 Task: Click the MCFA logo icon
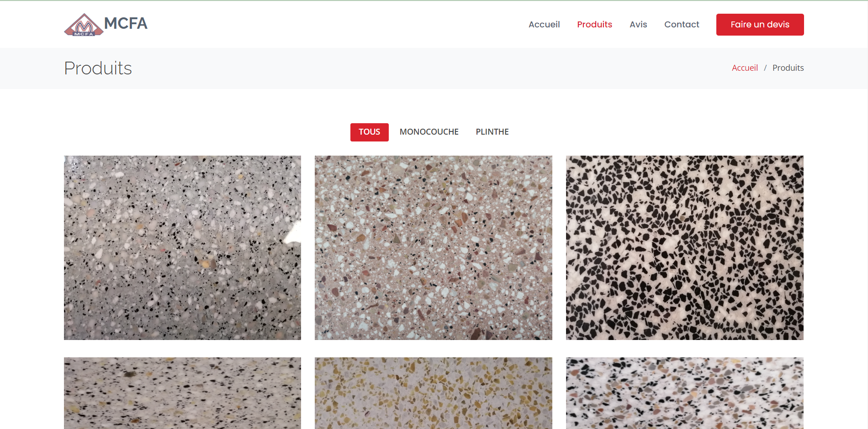coord(84,25)
